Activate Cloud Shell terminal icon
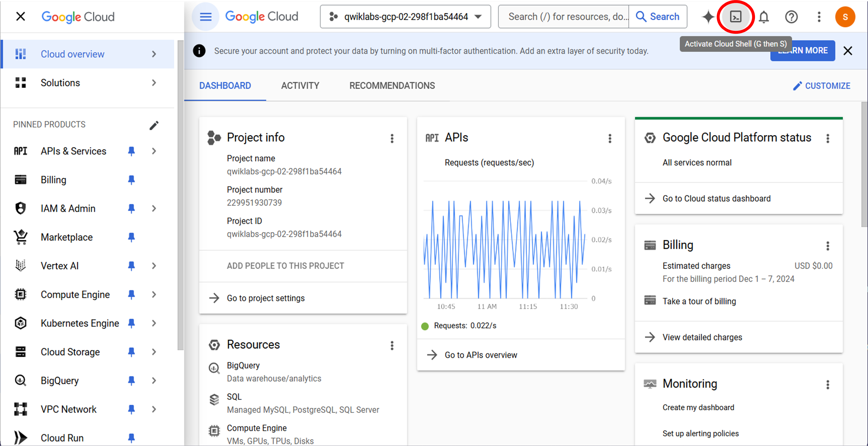Viewport: 868px width, 446px height. pos(736,17)
